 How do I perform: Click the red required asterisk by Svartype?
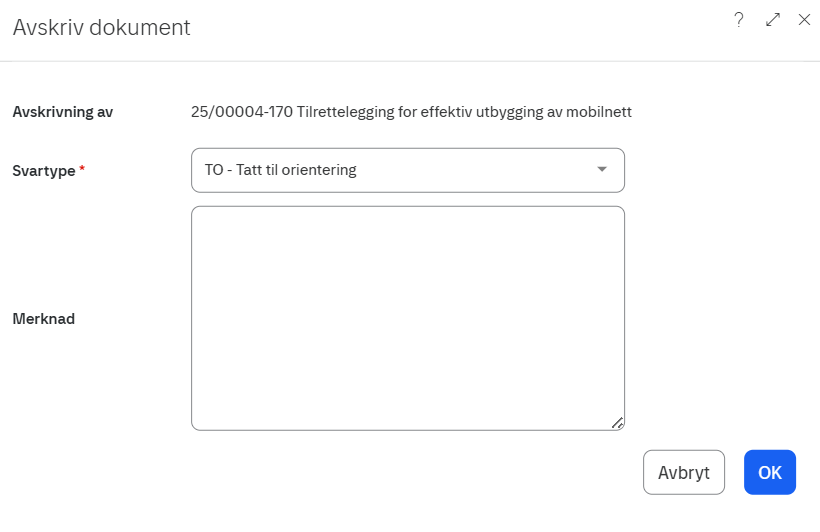pyautogui.click(x=82, y=170)
